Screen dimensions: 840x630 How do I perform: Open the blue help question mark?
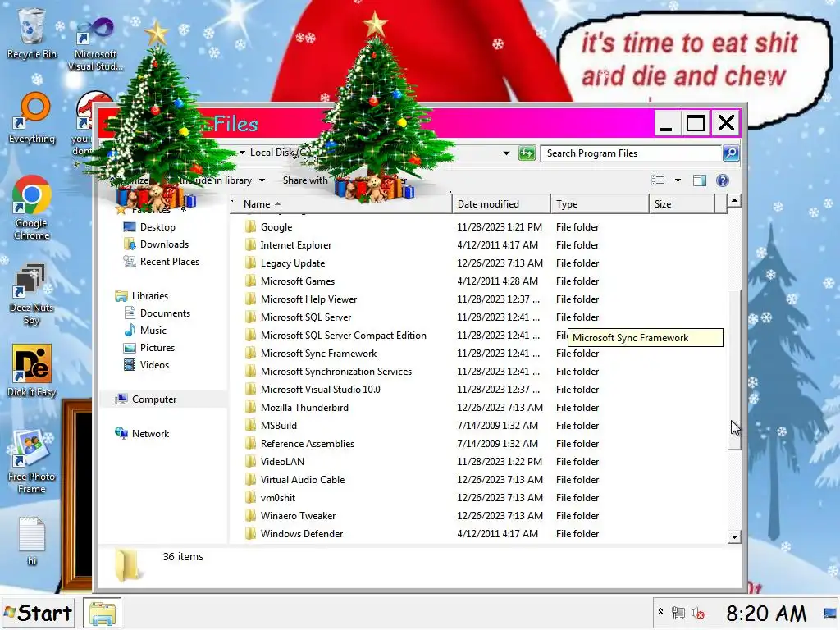(722, 180)
